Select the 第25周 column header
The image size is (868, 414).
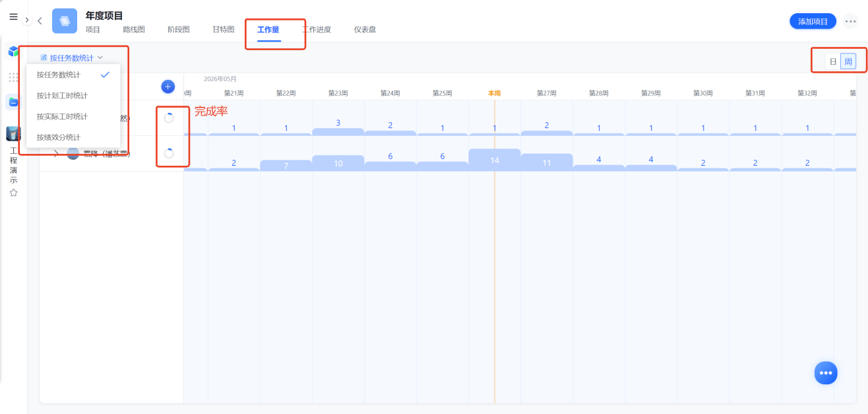(443, 94)
